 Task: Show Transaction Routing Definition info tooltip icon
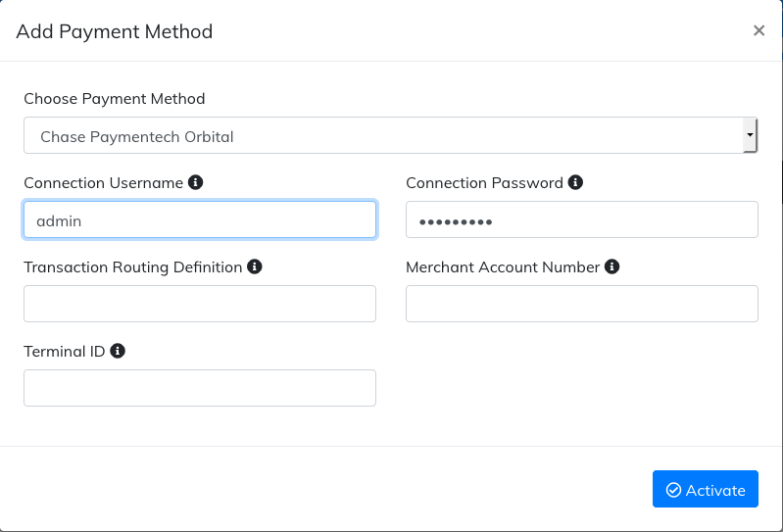click(x=255, y=266)
